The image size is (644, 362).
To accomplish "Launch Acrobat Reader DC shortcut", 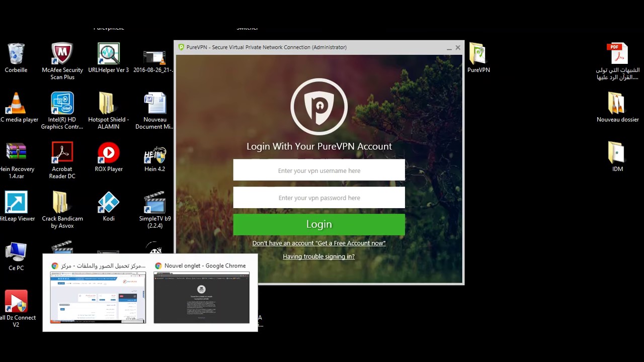I will coord(62,153).
